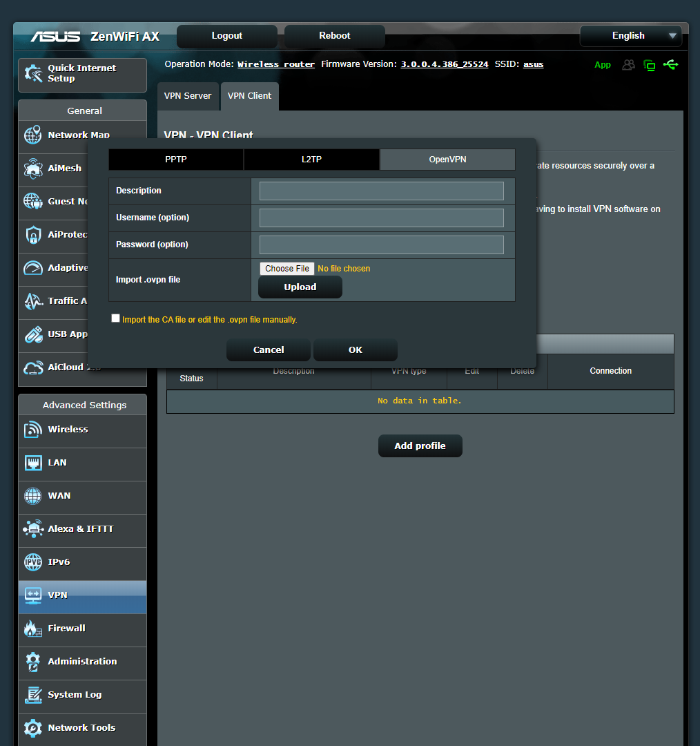Click the Status column header
The image size is (700, 746).
192,379
